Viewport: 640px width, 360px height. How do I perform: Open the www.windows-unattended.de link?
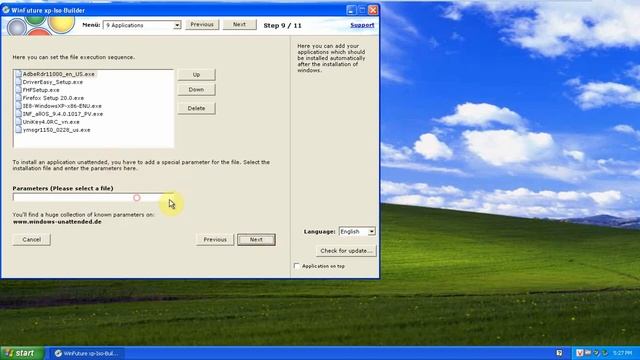[57, 222]
